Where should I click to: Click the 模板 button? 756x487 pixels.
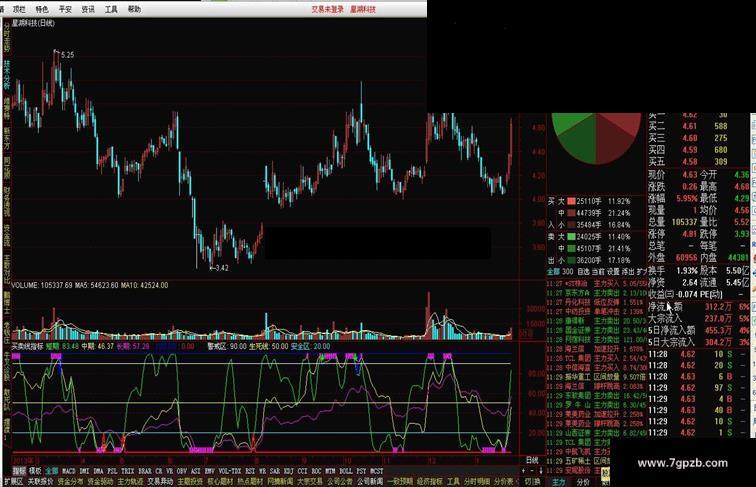[35, 471]
